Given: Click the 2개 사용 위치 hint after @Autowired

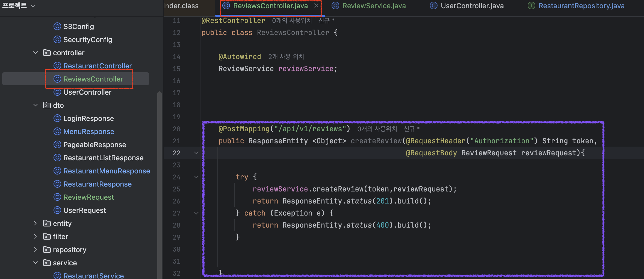Looking at the screenshot, I should click(286, 57).
